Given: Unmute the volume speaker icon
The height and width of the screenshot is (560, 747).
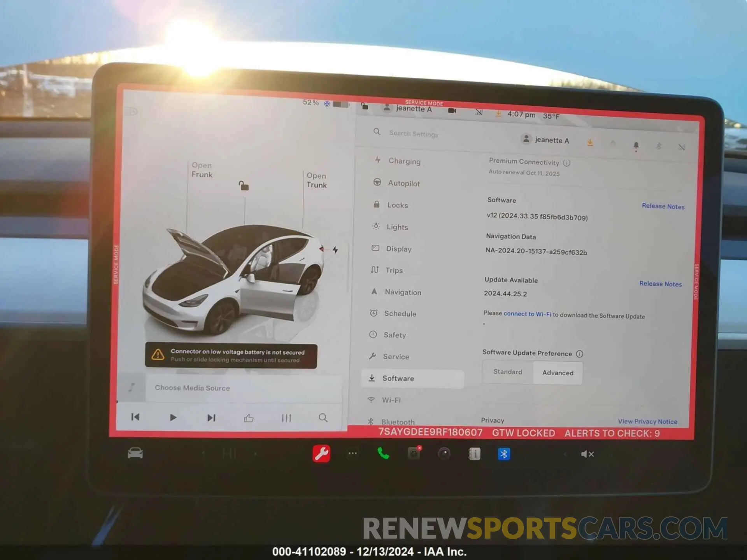Looking at the screenshot, I should [587, 454].
